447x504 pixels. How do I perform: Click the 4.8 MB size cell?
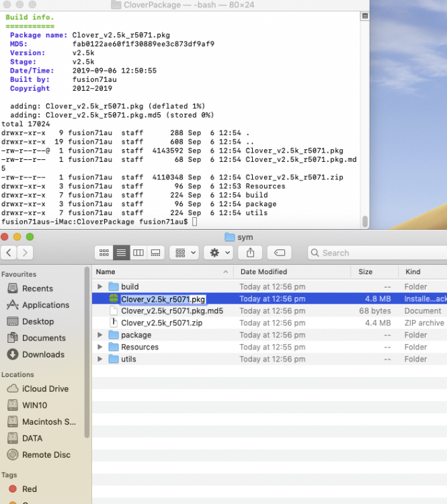pyautogui.click(x=378, y=299)
